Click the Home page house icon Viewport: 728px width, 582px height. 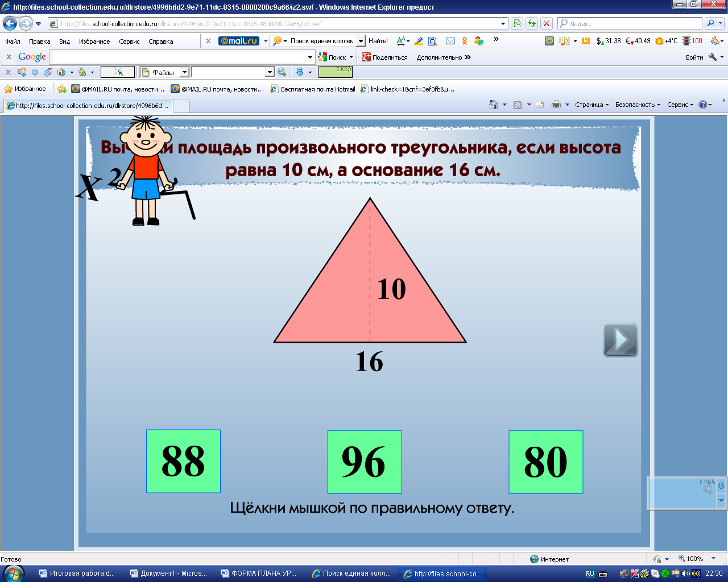(493, 105)
